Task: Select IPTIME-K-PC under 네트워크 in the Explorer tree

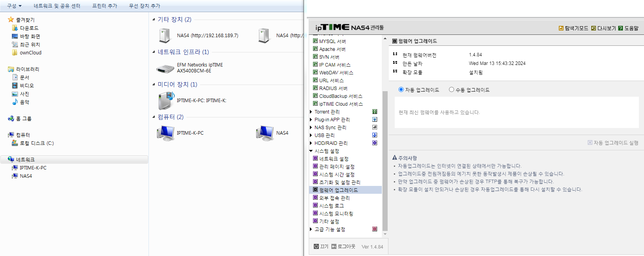Action: [x=33, y=168]
